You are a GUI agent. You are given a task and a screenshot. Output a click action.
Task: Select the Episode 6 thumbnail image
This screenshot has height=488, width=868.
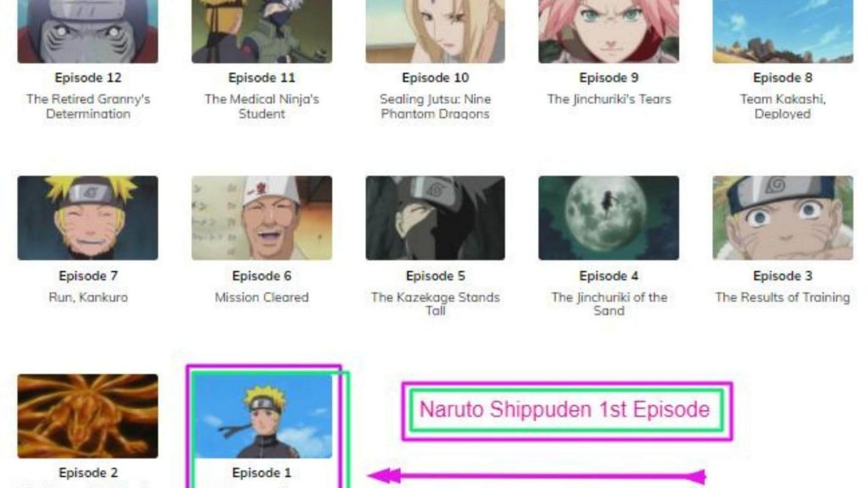pyautogui.click(x=262, y=218)
